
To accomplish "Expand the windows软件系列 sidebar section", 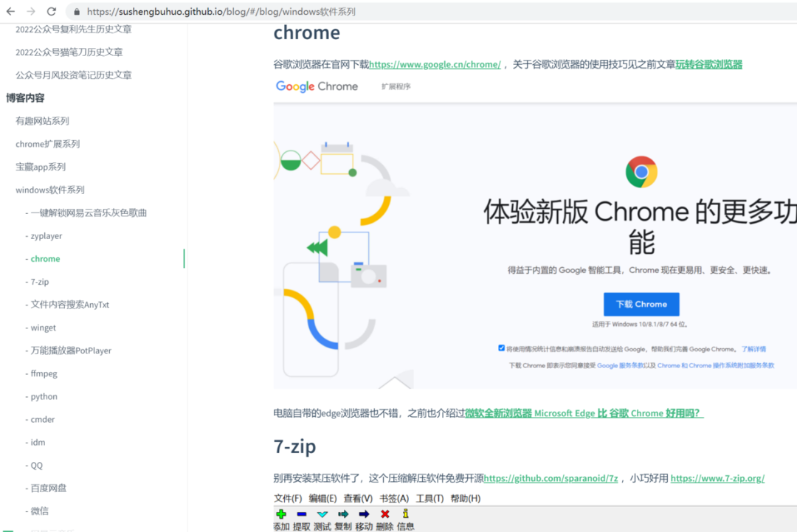I will (x=50, y=190).
